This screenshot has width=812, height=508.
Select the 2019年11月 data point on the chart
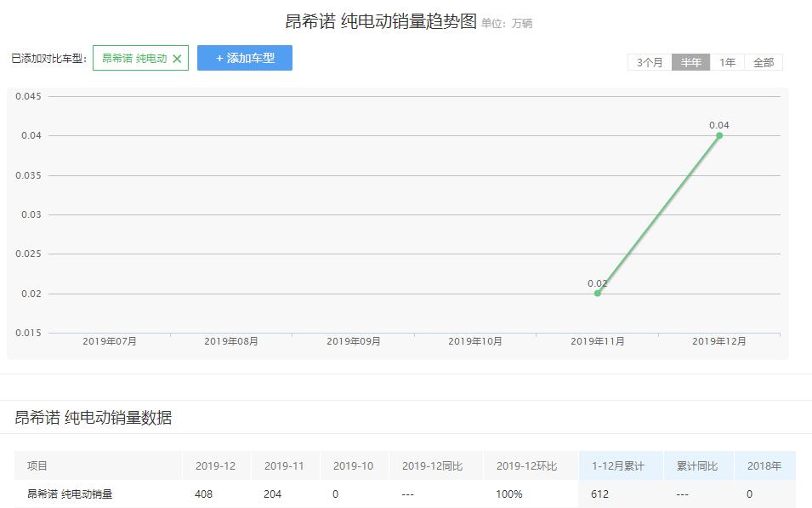[x=598, y=292]
